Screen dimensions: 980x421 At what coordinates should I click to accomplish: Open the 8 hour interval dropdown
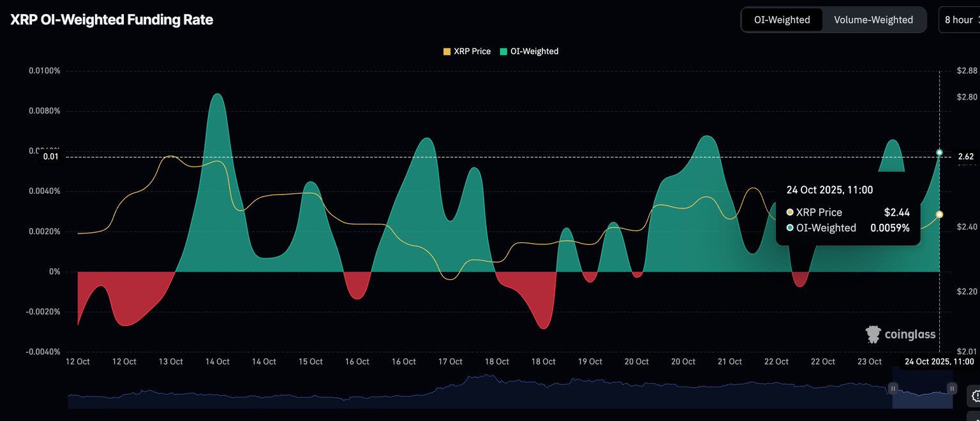(960, 20)
